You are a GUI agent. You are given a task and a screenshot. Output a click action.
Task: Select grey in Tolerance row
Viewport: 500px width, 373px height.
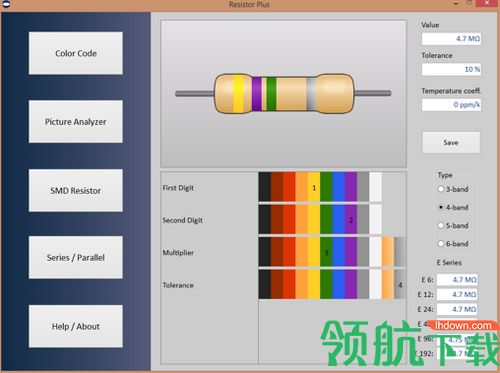363,284
